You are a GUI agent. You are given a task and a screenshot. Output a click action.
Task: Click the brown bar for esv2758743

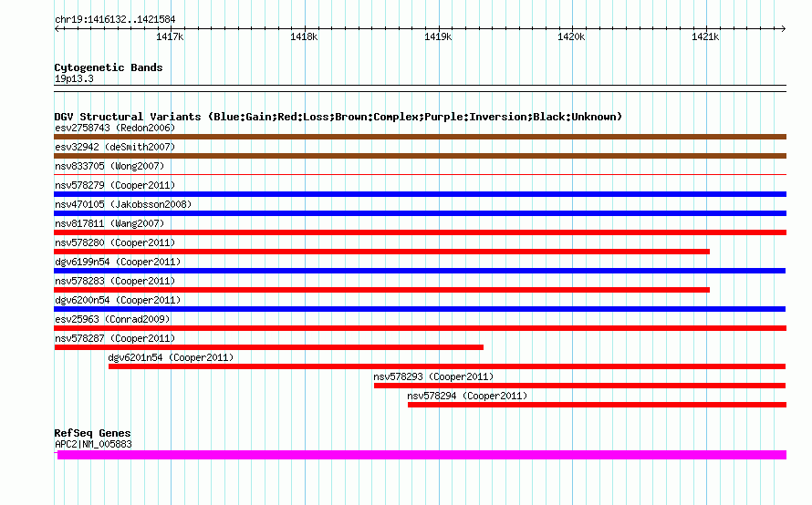(420, 137)
